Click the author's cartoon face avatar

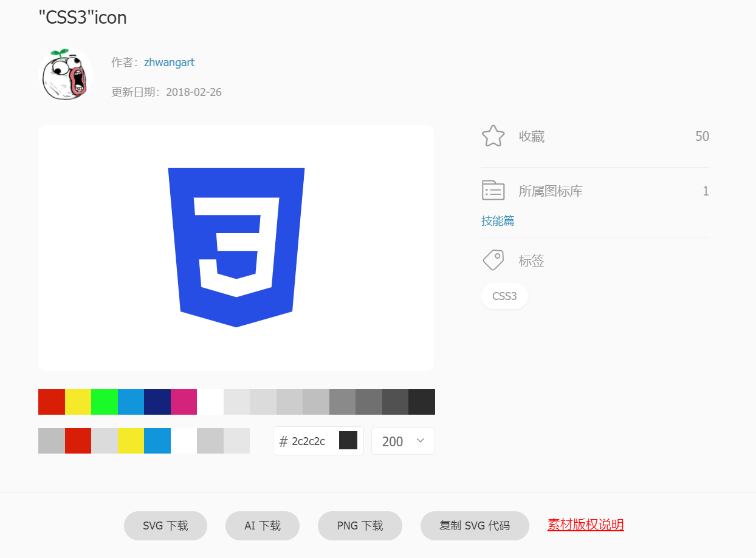pos(66,75)
